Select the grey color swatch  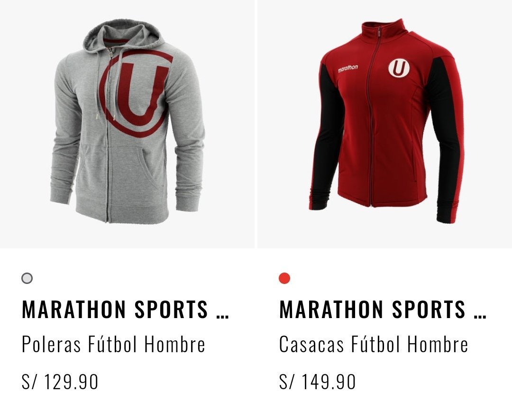[x=27, y=278]
